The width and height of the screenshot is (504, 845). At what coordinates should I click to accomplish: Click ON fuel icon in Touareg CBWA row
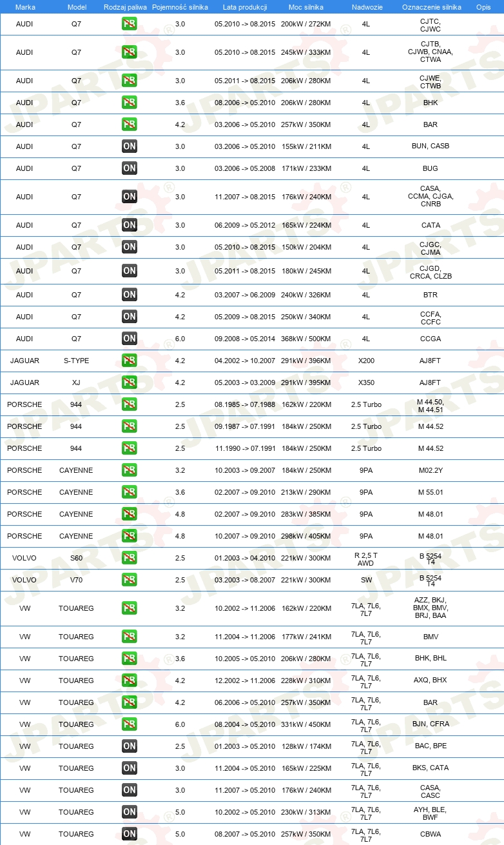point(130,834)
